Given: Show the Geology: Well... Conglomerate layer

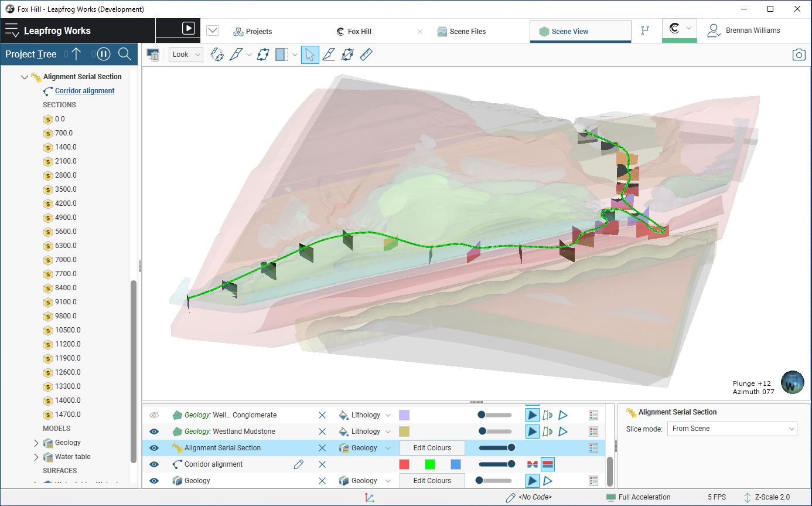Looking at the screenshot, I should point(153,415).
